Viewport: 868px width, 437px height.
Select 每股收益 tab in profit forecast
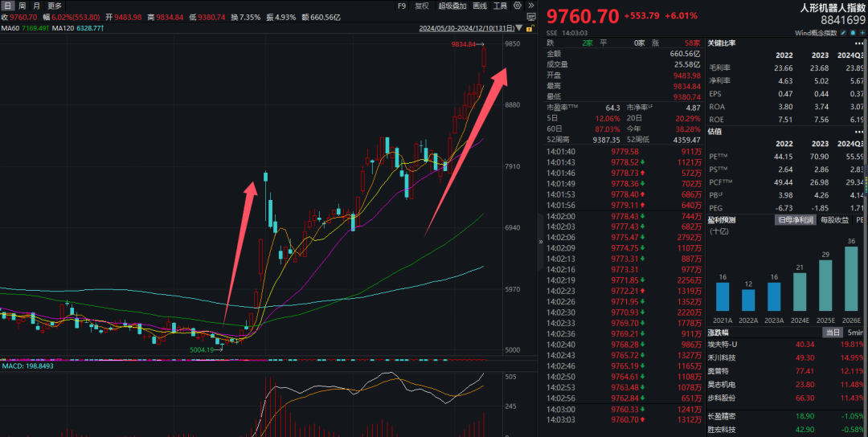[x=834, y=219]
